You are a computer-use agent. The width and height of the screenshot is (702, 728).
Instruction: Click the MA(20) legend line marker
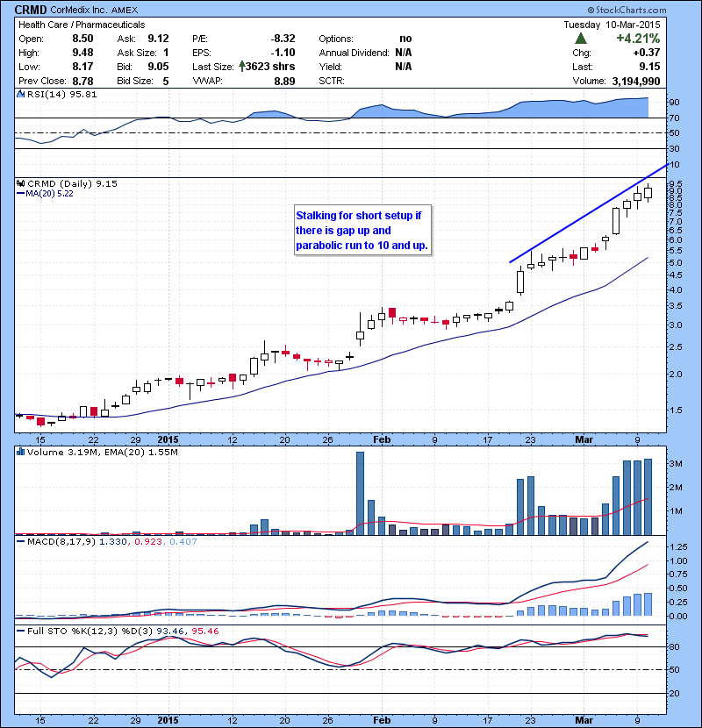click(x=20, y=194)
